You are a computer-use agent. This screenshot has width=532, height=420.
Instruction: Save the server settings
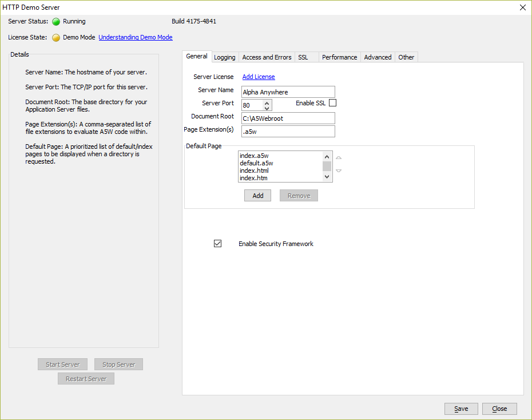point(461,409)
